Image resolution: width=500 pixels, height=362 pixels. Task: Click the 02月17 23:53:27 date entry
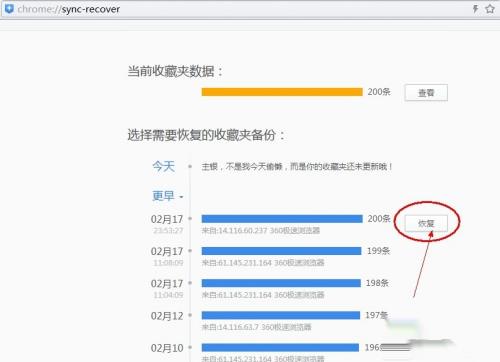(x=167, y=224)
